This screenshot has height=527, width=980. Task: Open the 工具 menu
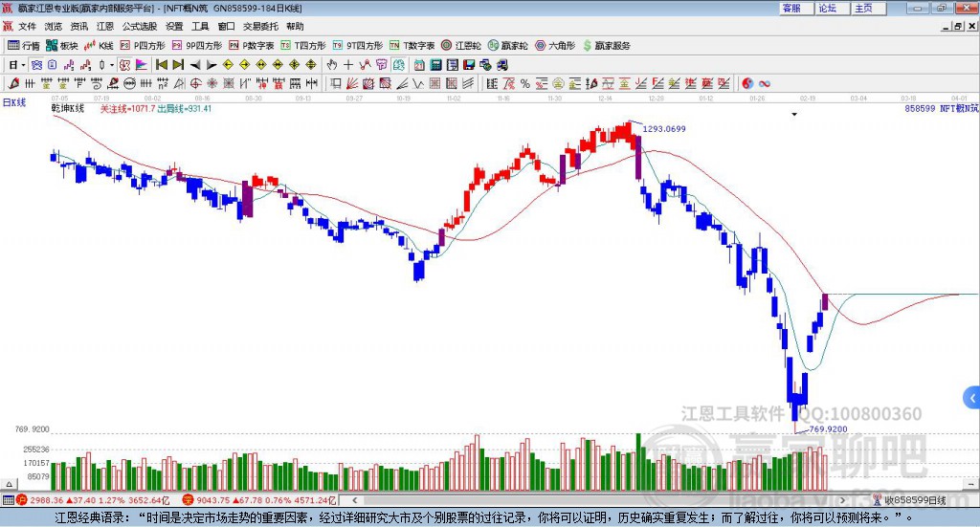pos(200,26)
